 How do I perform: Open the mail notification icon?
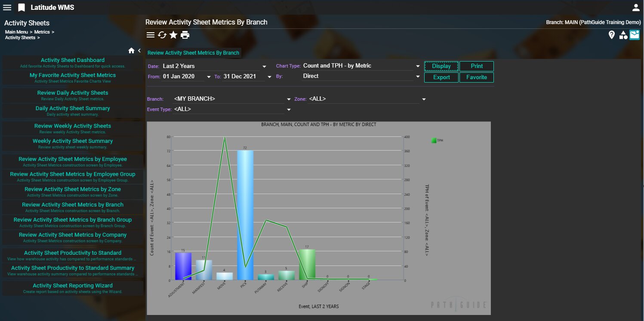click(x=635, y=35)
